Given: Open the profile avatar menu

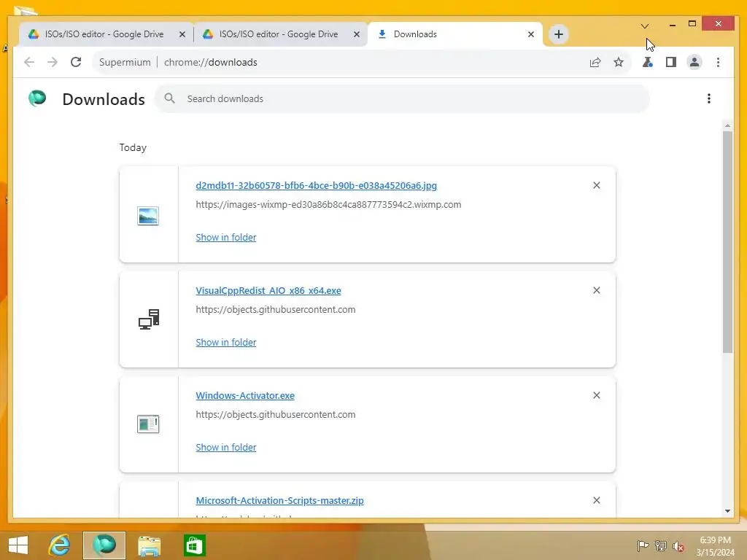Looking at the screenshot, I should coord(694,62).
